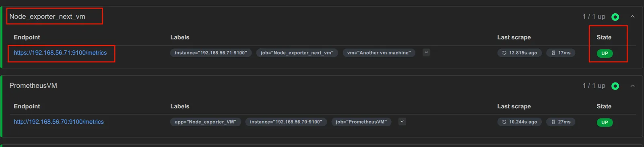Click the 12.815s ago last scrape badge
Screen dimensions: 644x147
pyautogui.click(x=520, y=53)
